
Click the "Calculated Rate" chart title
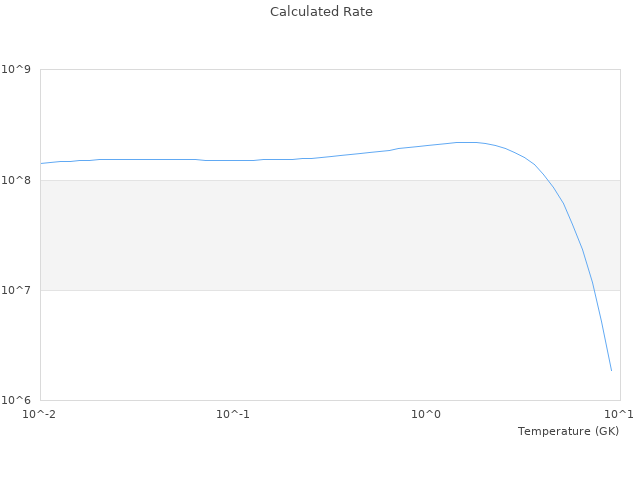[x=321, y=12]
